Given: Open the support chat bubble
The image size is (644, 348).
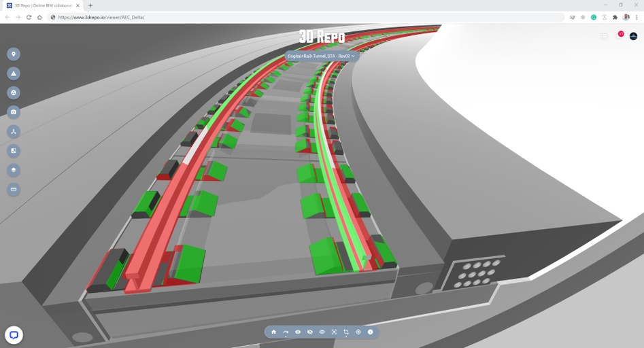Looking at the screenshot, I should click(x=14, y=334).
